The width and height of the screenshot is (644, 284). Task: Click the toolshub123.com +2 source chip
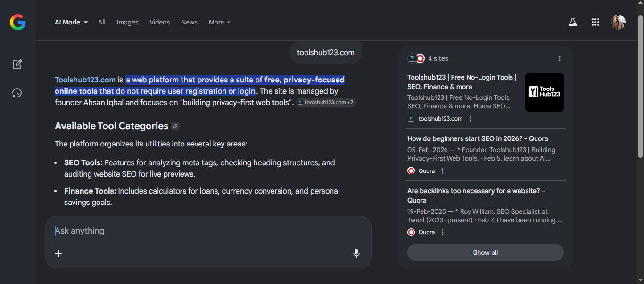[x=326, y=102]
